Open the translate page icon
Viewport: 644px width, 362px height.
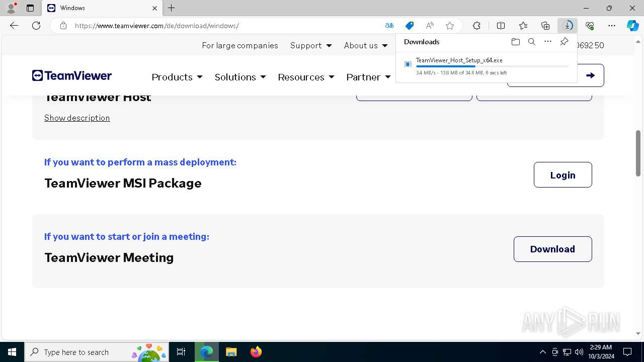[x=389, y=26]
